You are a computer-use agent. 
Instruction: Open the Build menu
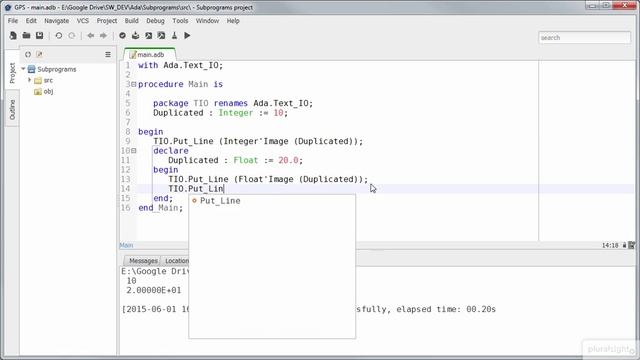131,20
